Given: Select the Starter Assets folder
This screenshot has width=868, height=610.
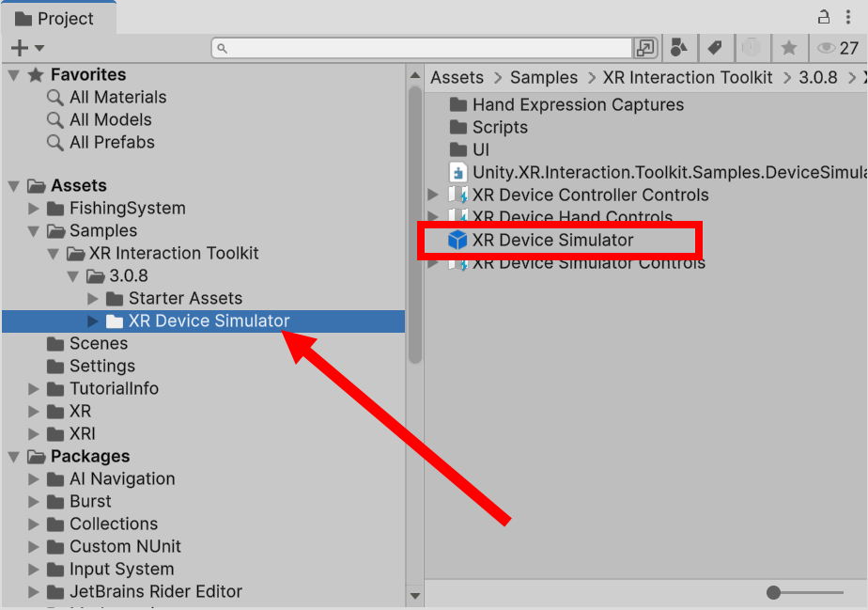Looking at the screenshot, I should point(175,299).
